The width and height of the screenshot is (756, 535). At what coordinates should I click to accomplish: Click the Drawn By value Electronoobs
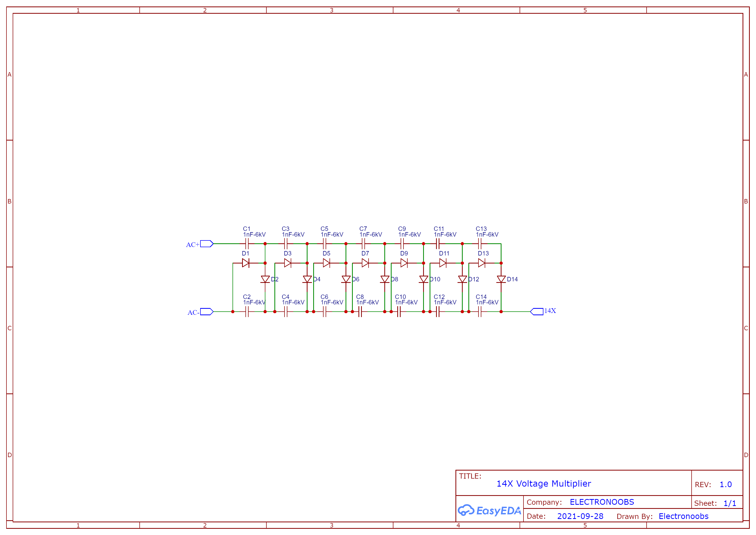684,516
